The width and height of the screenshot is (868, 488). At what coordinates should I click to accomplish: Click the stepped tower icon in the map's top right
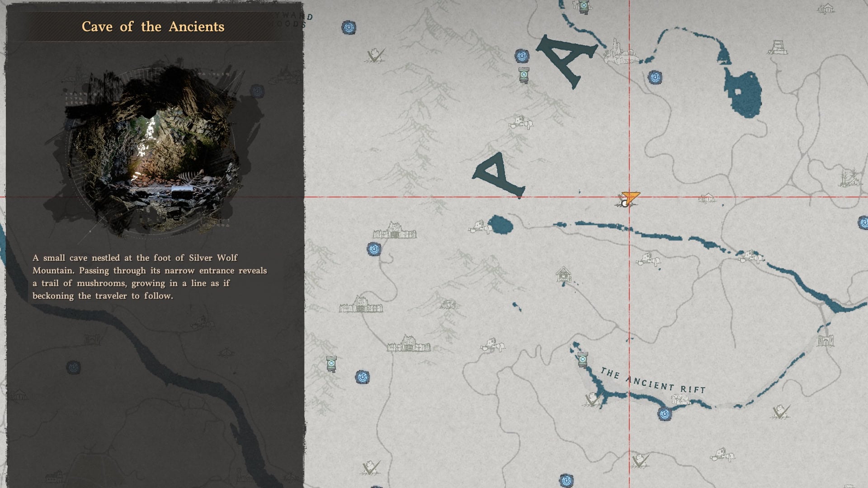point(777,47)
